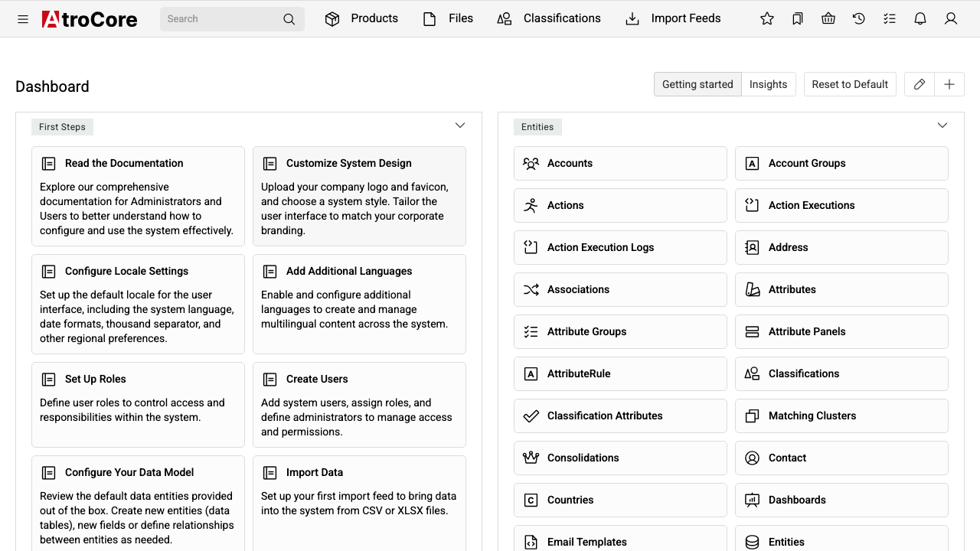Image resolution: width=980 pixels, height=551 pixels.
Task: Open the task checklist icon in header
Action: click(890, 19)
